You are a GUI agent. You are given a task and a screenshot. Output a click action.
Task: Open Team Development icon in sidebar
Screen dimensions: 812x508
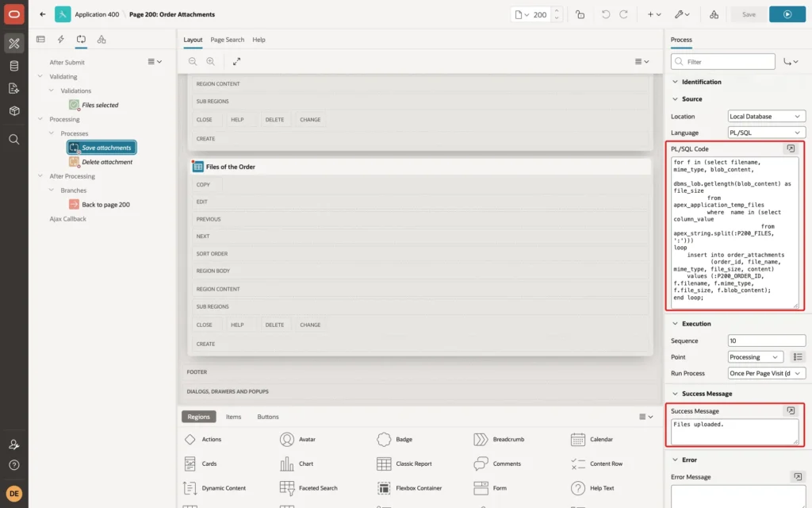[14, 88]
